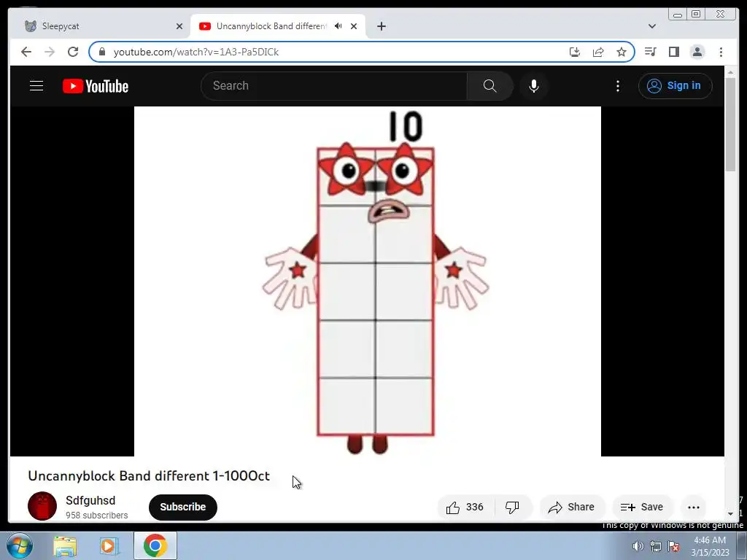This screenshot has width=747, height=560.
Task: Save the video to a playlist
Action: 642,507
